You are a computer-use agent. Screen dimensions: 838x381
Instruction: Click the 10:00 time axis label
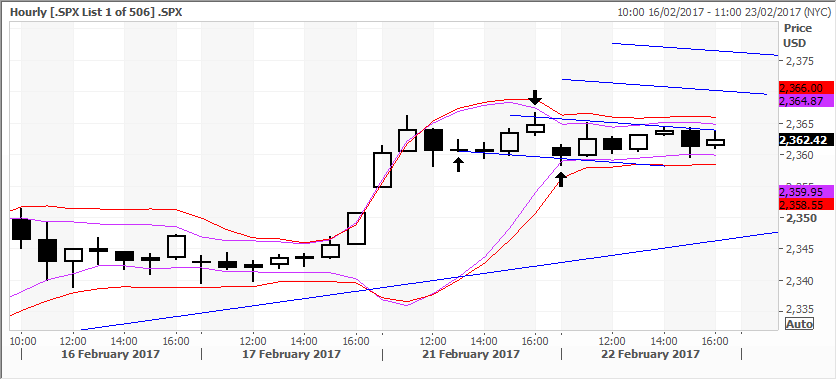(22, 340)
